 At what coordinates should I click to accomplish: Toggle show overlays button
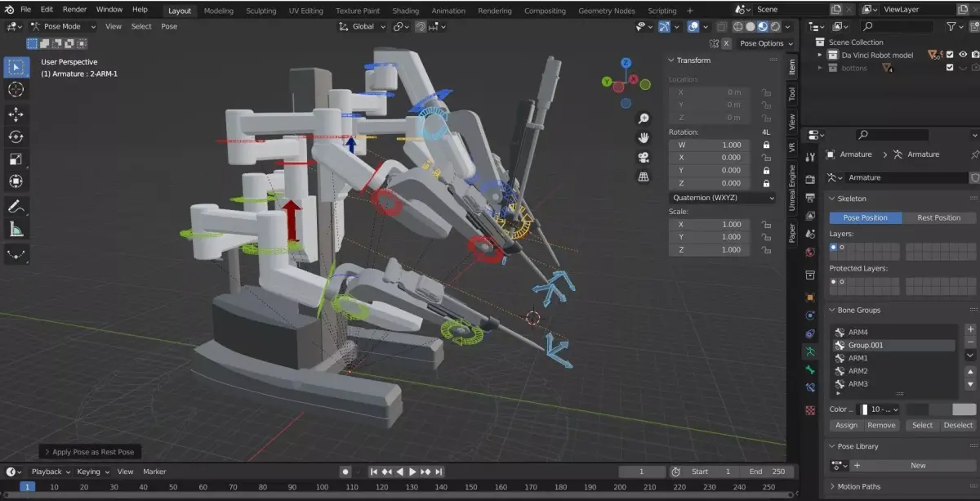pos(693,26)
